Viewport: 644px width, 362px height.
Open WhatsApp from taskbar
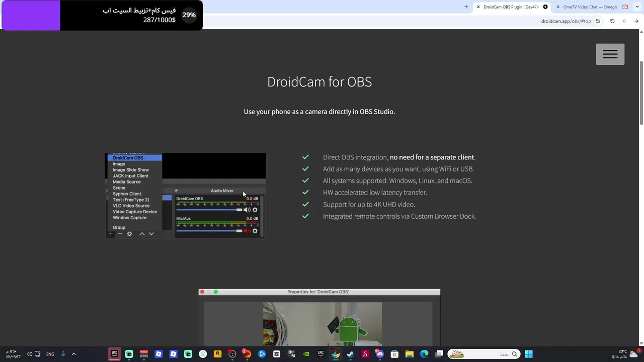(x=203, y=354)
